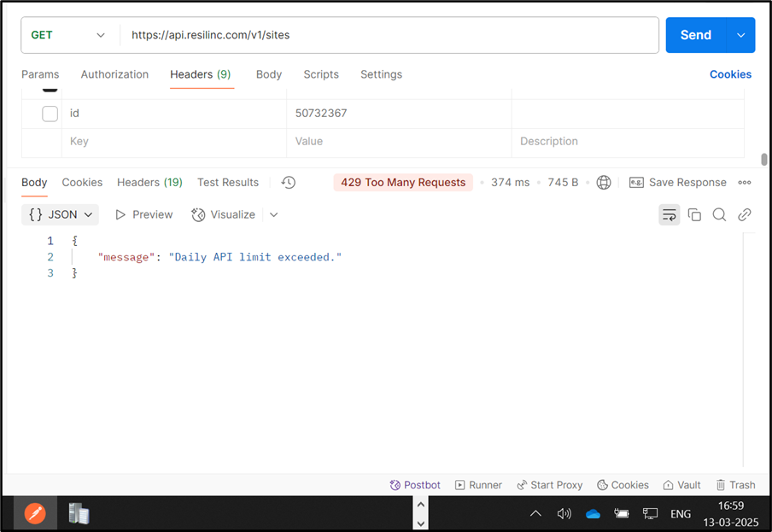This screenshot has width=772, height=532.
Task: Switch to the Authorization tab
Action: (x=114, y=74)
